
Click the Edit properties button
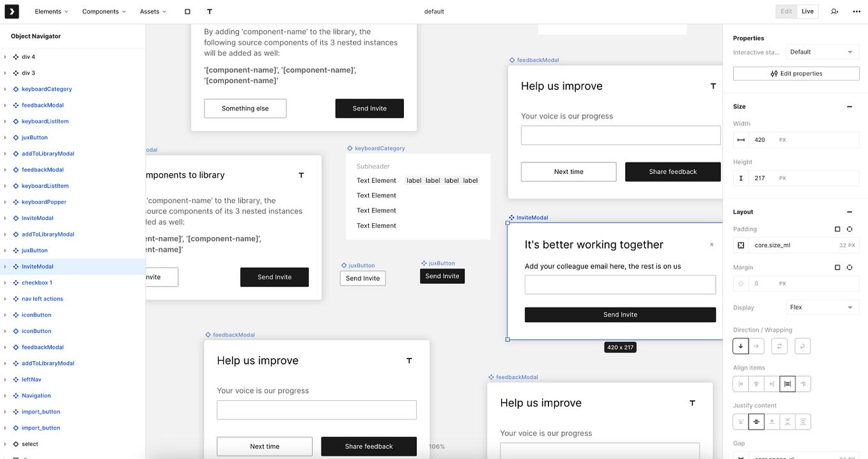796,73
